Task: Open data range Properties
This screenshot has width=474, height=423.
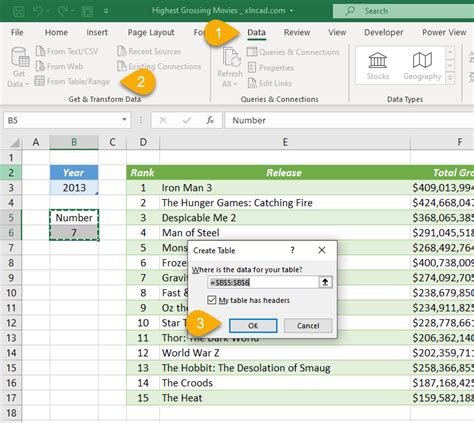Action: tap(271, 68)
